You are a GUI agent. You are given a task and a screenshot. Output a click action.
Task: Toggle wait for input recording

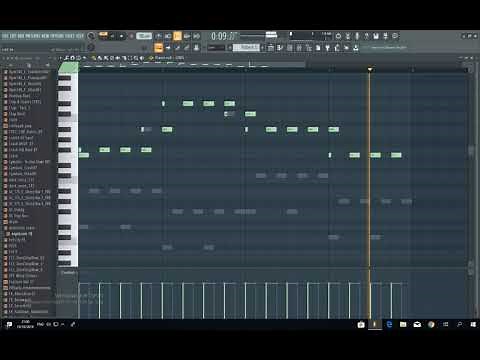tap(167, 36)
